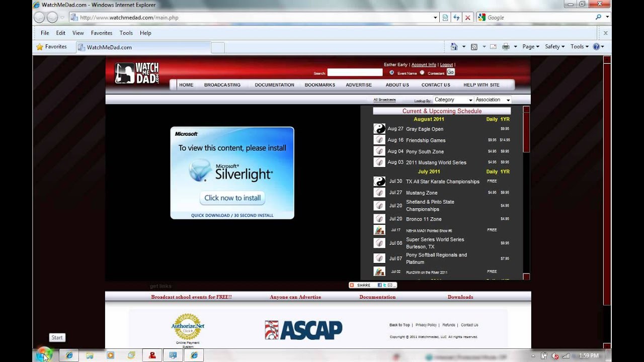644x362 pixels.
Task: Open the new blank tab button
Action: (x=218, y=47)
